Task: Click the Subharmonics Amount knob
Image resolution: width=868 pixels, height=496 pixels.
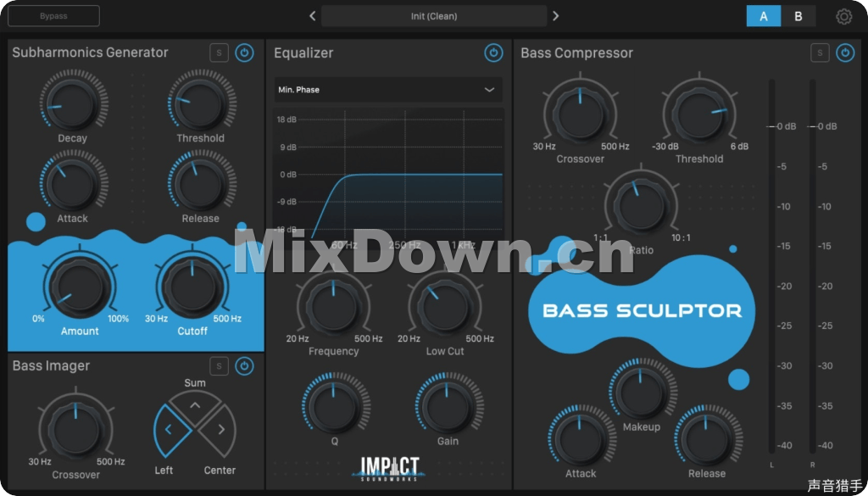Action: coord(80,287)
